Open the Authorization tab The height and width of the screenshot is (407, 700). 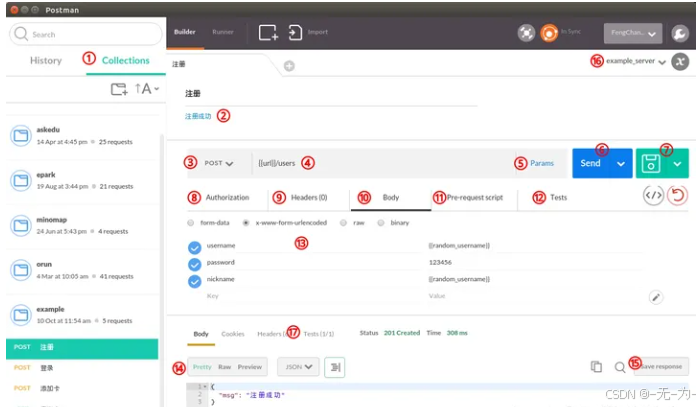[x=227, y=197]
